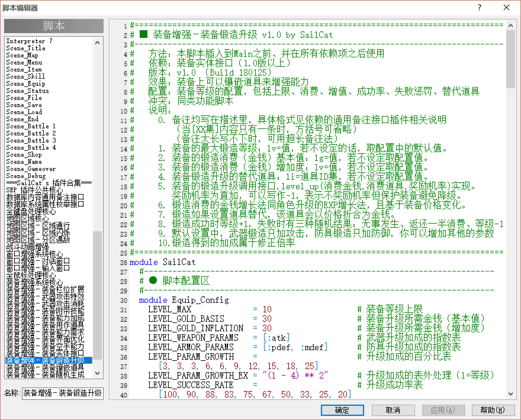Open the Scene_Battle 4 script
The height and width of the screenshot is (420, 521).
pos(31,148)
